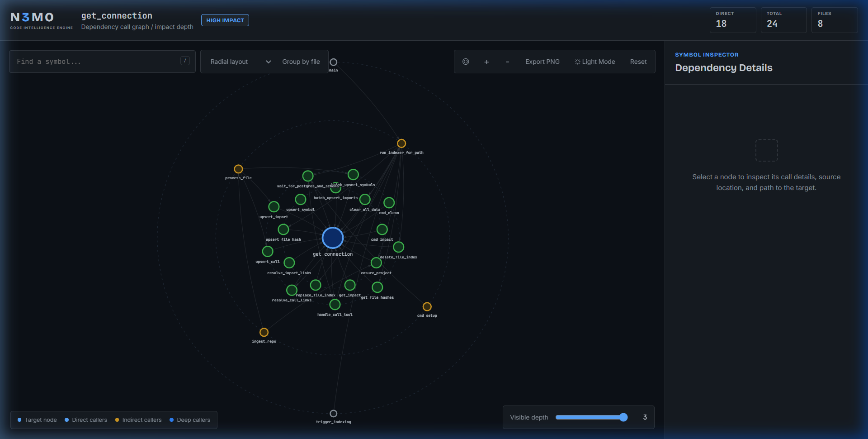868x439 pixels.
Task: Click the cmd_clean node
Action: 389,202
